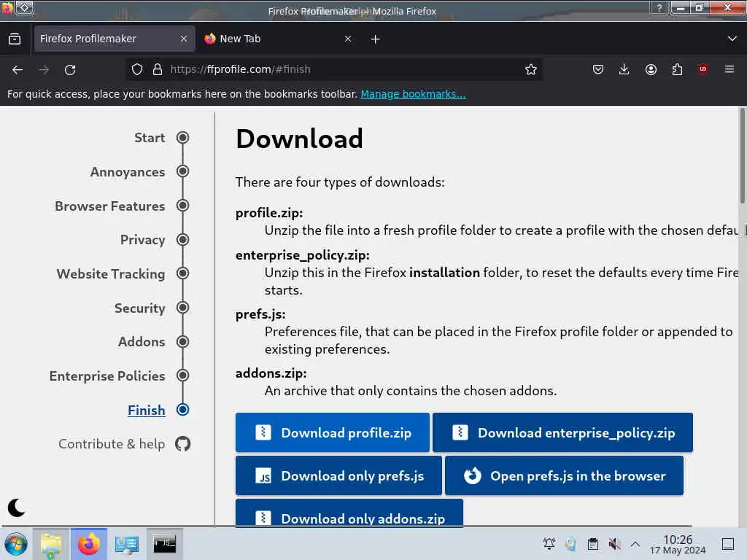Close the New Tab tab

(348, 39)
